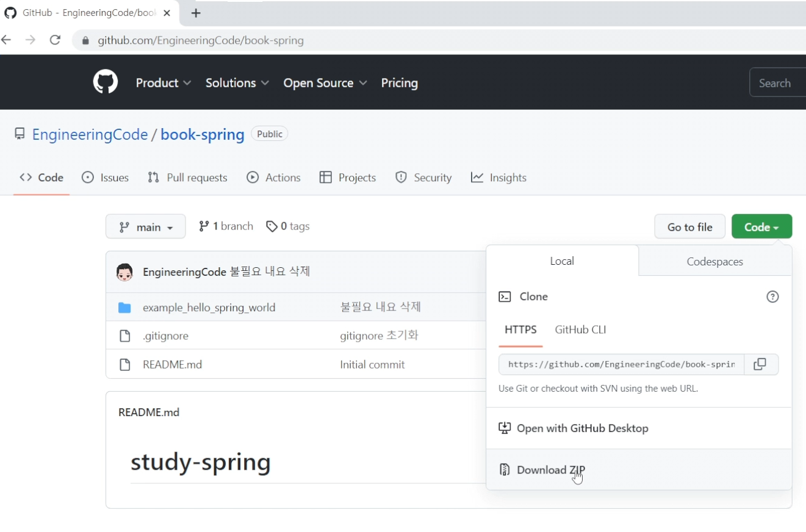This screenshot has width=806, height=532.
Task: Open the Security tab
Action: (423, 178)
